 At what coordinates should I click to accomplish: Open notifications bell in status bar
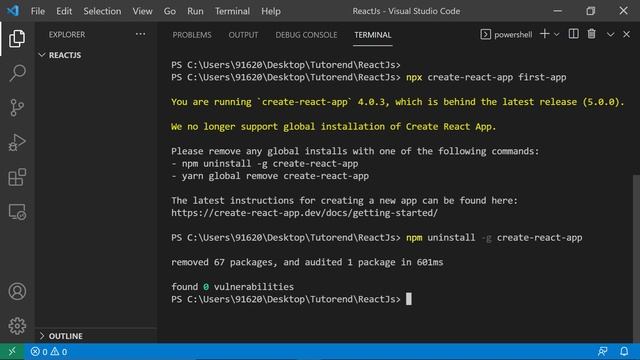click(624, 351)
